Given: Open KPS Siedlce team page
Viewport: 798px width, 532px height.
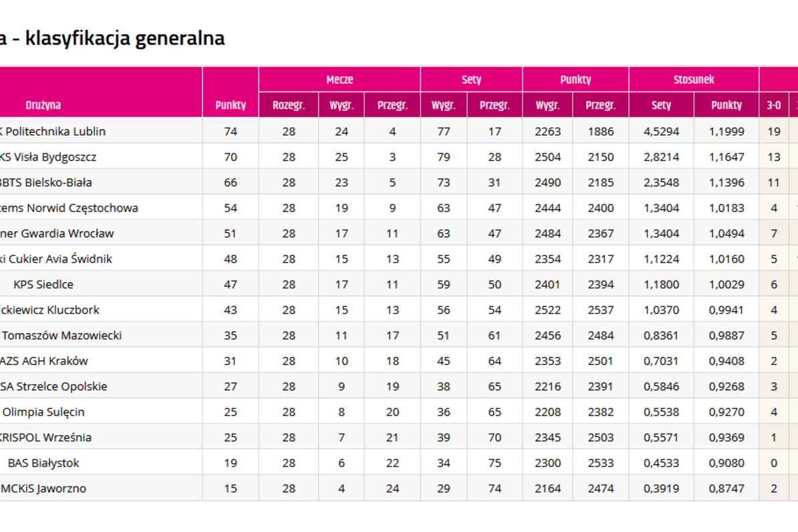Looking at the screenshot, I should point(43,284).
